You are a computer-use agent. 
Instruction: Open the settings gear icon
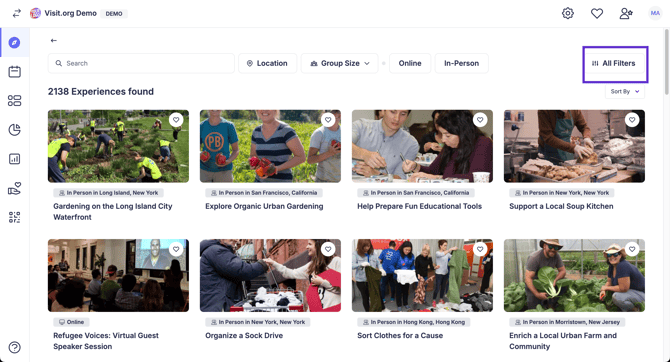coord(567,13)
